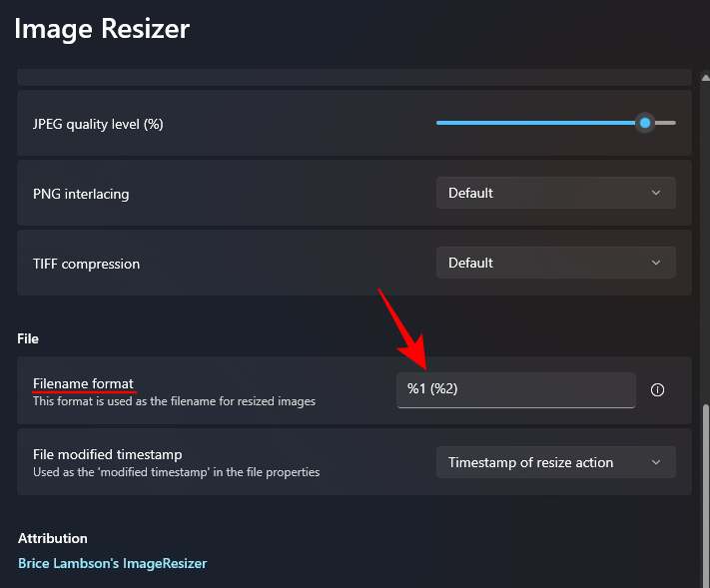Viewport: 710px width, 588px height.
Task: Focus the Filename format text field
Action: 515,389
